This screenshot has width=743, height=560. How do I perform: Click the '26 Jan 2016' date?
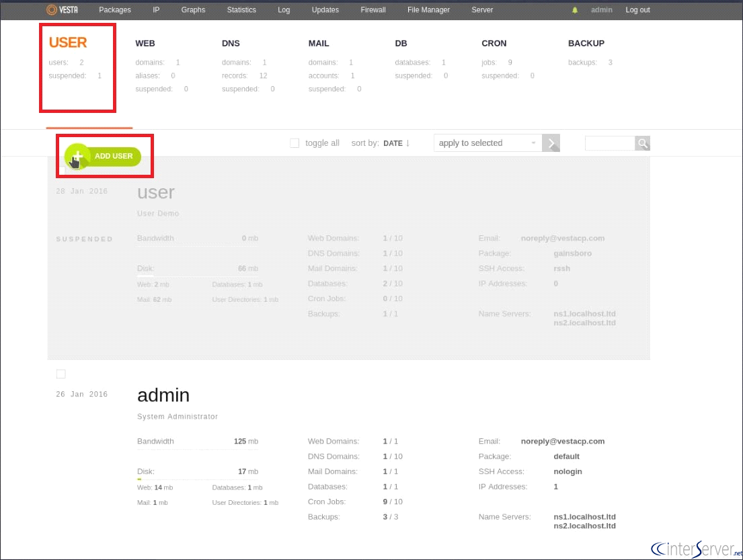tap(82, 394)
